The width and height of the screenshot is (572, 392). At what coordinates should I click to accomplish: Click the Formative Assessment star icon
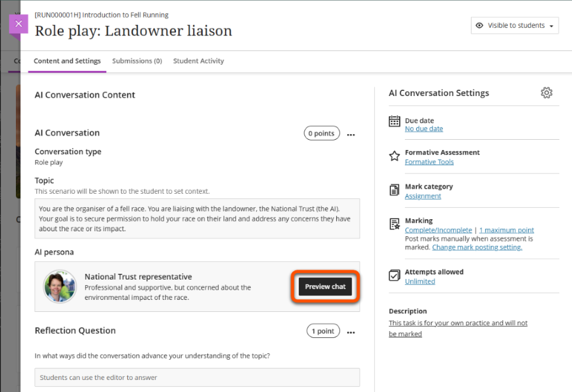pyautogui.click(x=394, y=156)
